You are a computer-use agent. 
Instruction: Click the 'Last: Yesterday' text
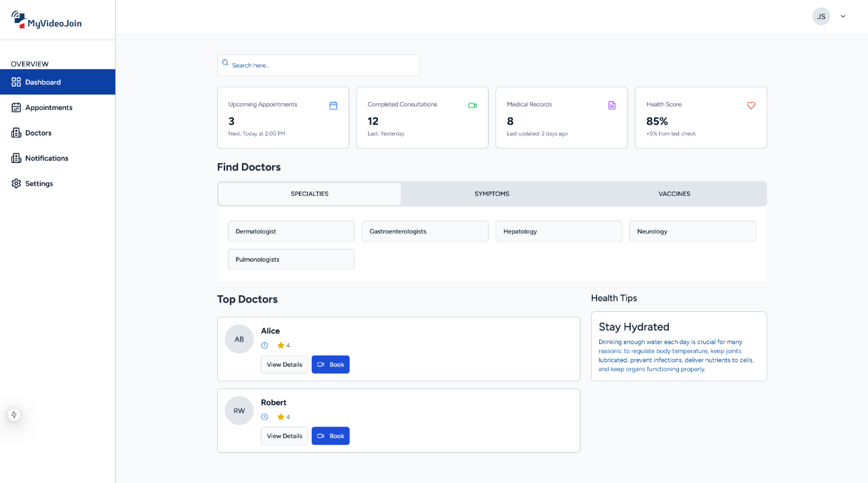tap(386, 133)
